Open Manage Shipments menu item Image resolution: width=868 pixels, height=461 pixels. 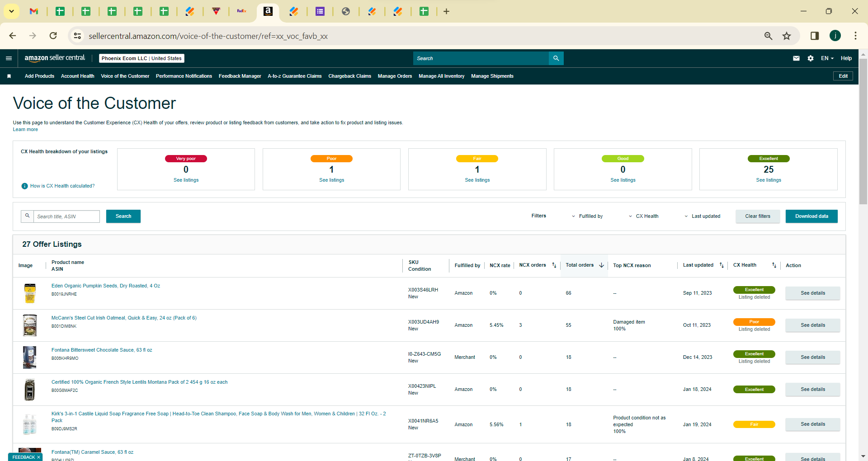[492, 76]
